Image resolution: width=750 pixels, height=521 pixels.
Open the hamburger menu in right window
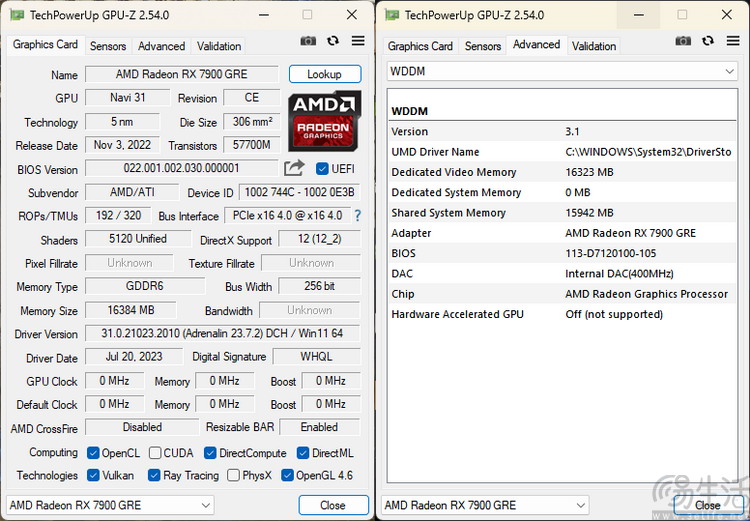[732, 42]
